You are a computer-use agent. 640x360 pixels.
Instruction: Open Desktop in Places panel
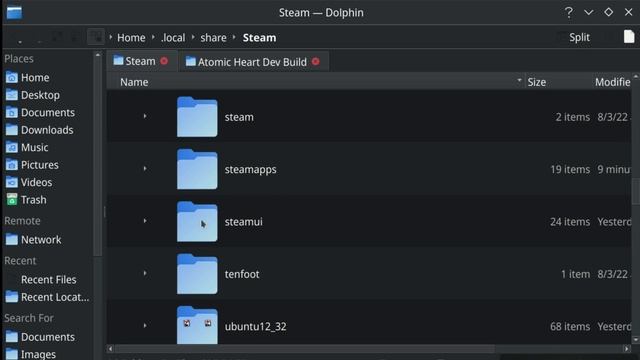tap(33, 95)
